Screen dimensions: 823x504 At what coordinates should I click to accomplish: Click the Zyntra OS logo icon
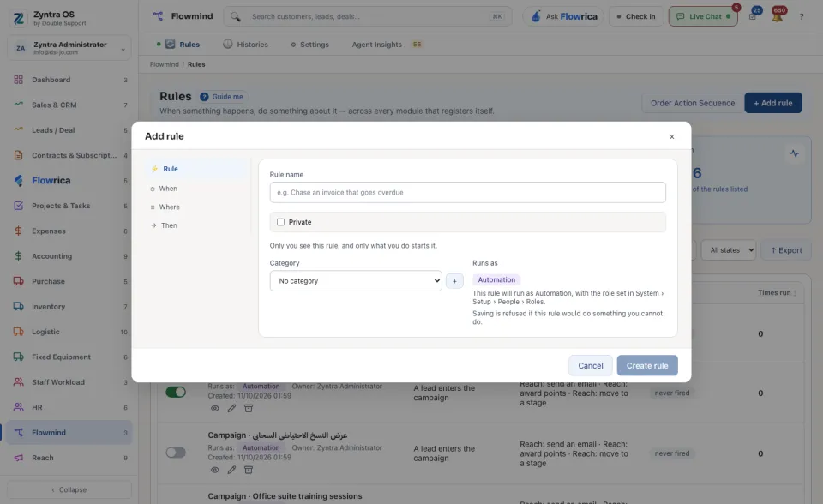(x=19, y=18)
